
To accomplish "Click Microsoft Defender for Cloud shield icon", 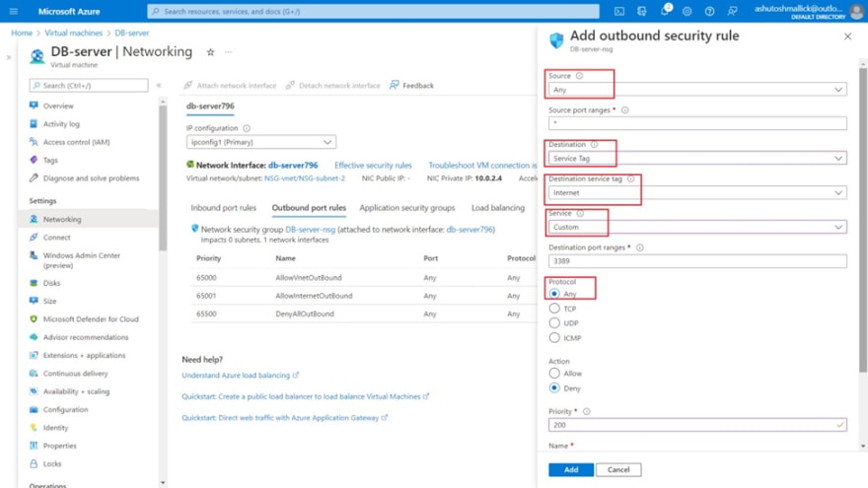I will click(34, 319).
